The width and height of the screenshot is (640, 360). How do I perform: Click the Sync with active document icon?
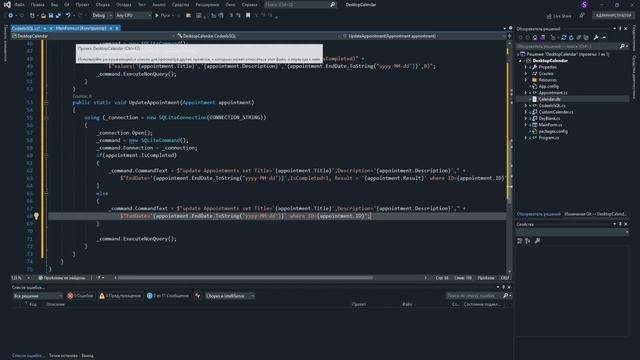coord(564,38)
